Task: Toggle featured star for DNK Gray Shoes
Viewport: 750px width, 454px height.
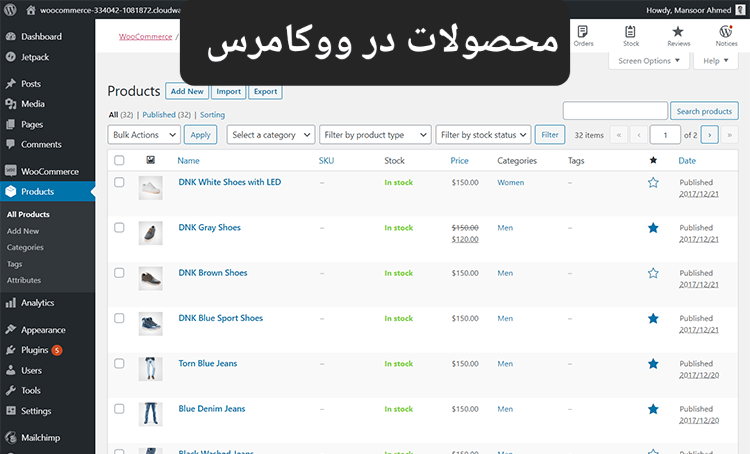Action: (x=653, y=228)
